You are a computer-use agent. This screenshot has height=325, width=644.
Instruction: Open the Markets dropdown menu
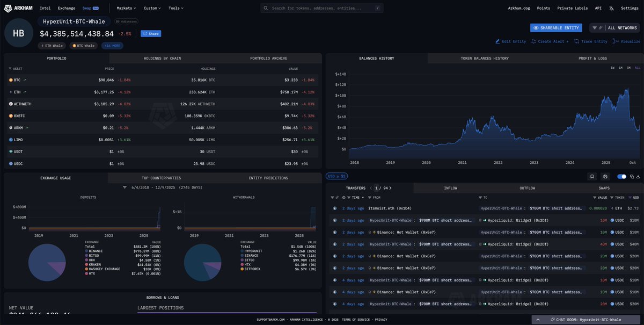coord(126,8)
